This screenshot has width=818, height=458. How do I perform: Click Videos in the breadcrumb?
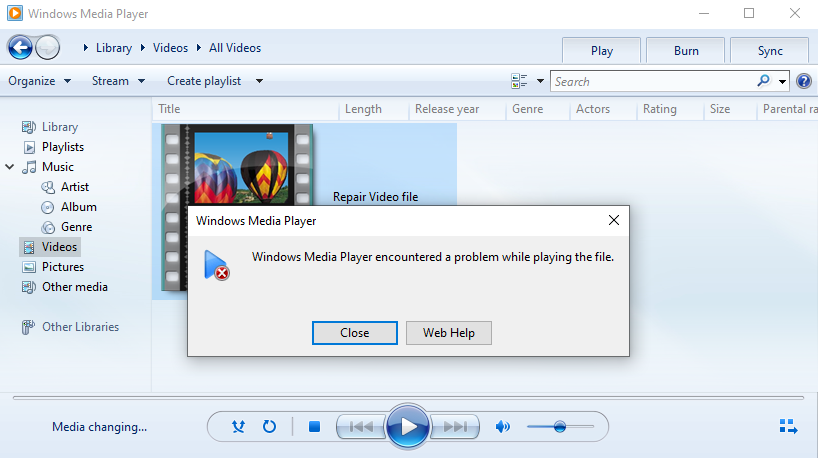[170, 48]
